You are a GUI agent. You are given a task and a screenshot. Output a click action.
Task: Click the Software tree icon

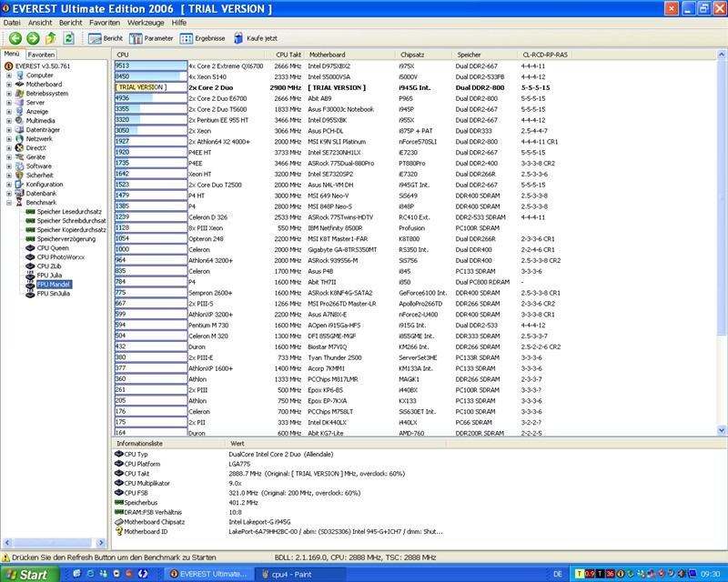pyautogui.click(x=19, y=166)
